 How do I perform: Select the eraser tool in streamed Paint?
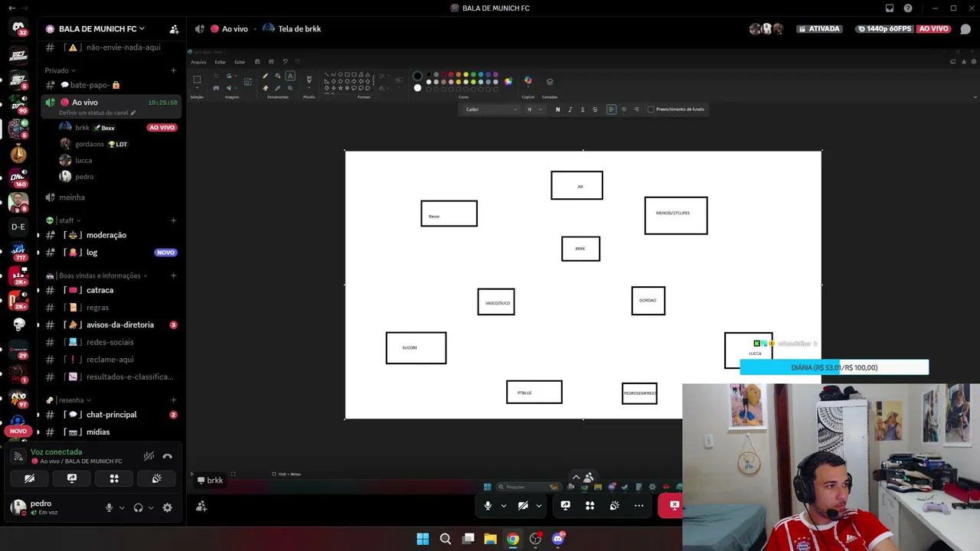(x=265, y=88)
